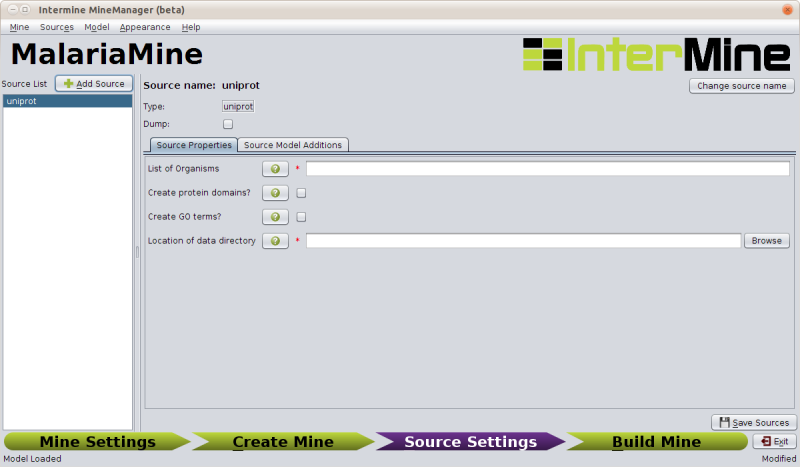Click the split pane divider handle
The image size is (800, 467).
137,252
